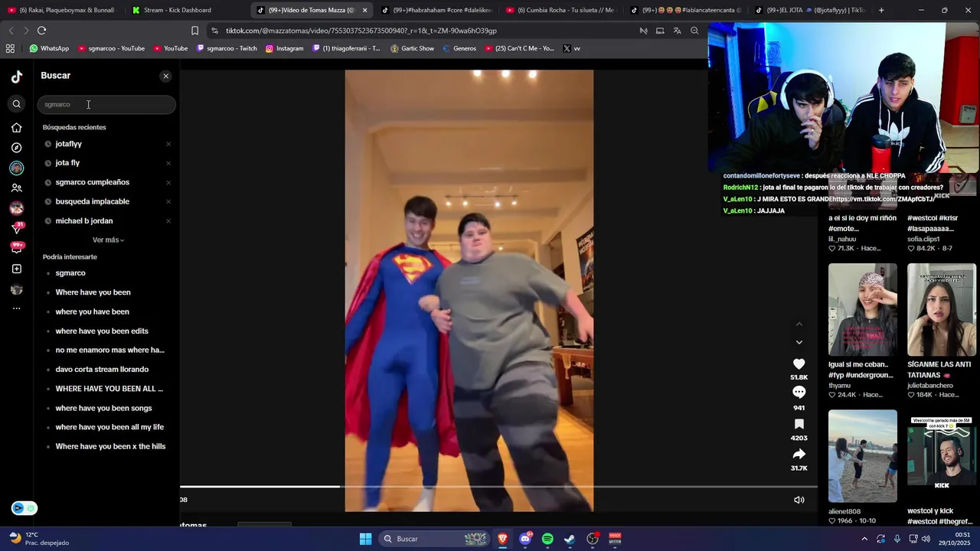Select recent search busqueda implacable
980x551 pixels.
click(92, 201)
